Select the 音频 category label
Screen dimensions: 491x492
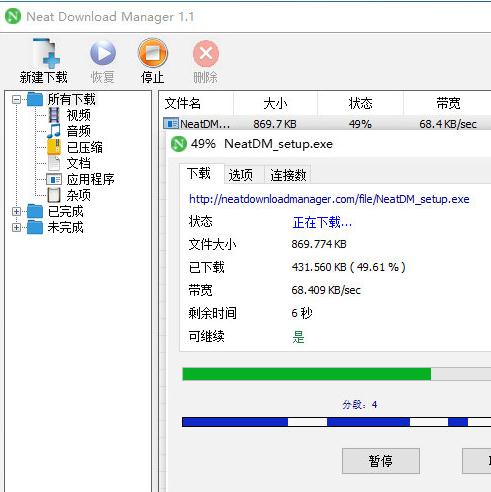pos(78,131)
